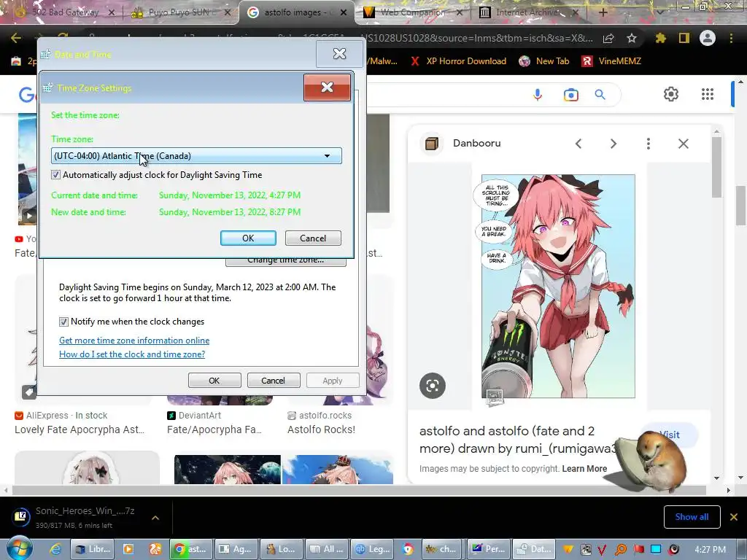747x560 pixels.
Task: Open the Per... taskbar window
Action: [489, 549]
